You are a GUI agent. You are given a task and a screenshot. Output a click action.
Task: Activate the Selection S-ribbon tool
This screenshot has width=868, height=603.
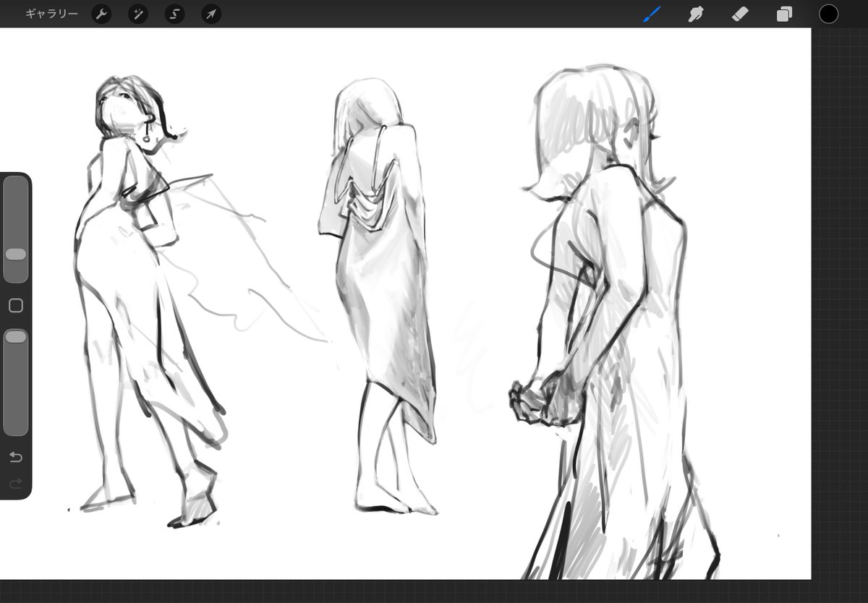coord(174,14)
